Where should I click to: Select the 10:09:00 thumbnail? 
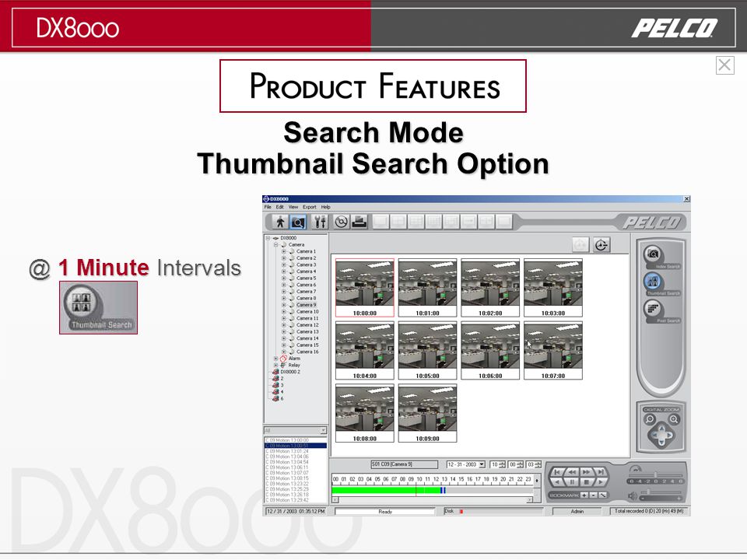pos(428,413)
